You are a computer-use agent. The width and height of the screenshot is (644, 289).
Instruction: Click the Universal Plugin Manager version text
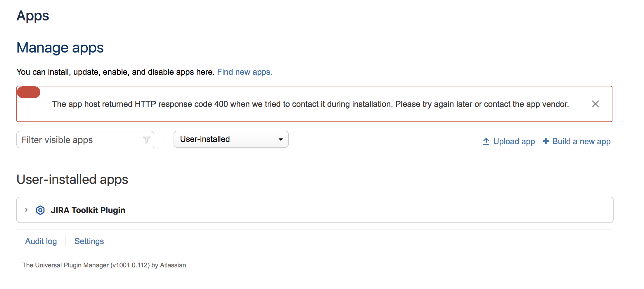(104, 265)
